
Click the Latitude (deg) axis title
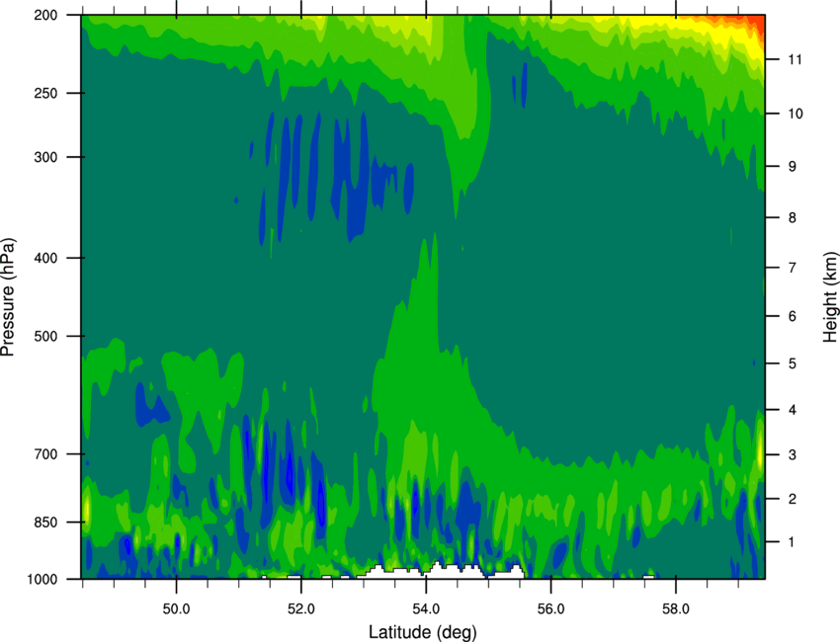pos(423,632)
